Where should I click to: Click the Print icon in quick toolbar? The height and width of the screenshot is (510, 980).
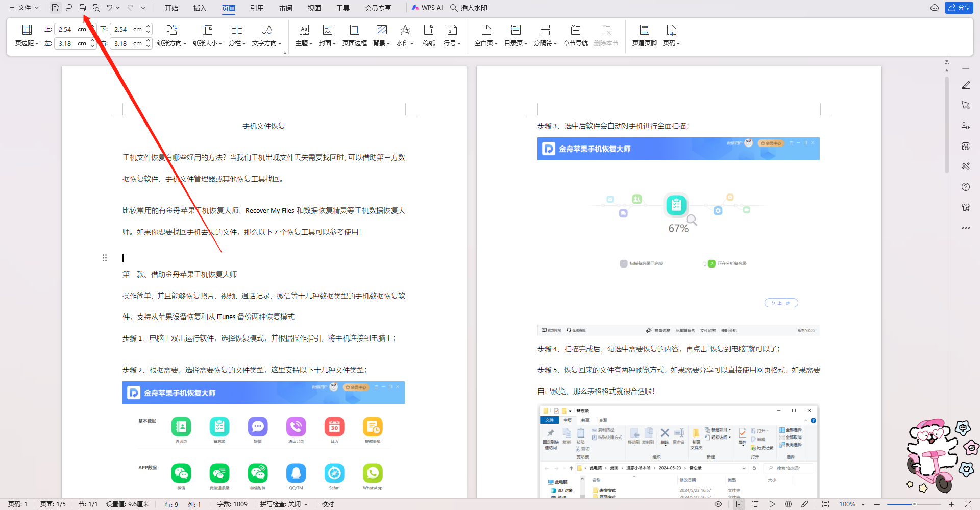coord(82,8)
